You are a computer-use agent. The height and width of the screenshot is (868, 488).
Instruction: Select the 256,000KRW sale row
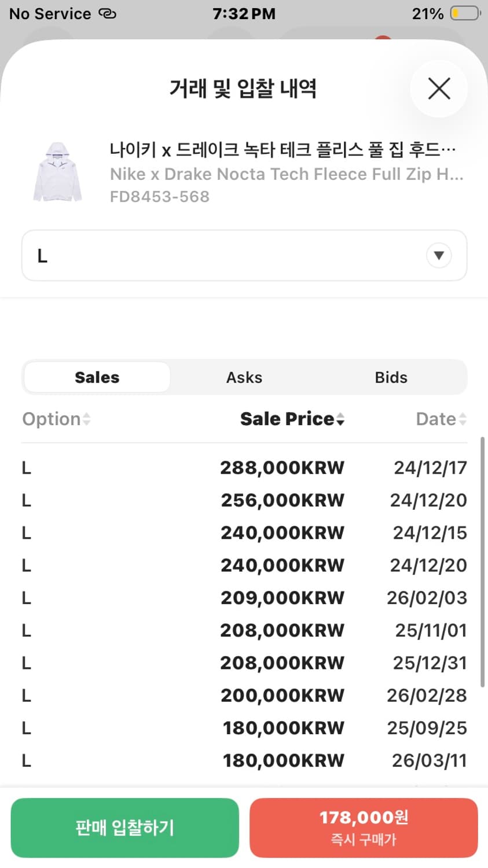coord(244,500)
